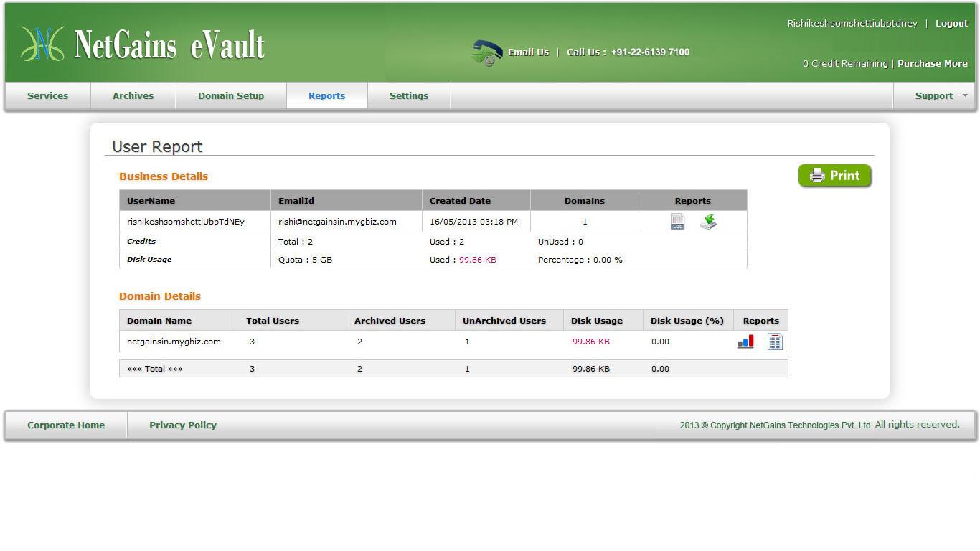Click the Email Us link

pyautogui.click(x=528, y=52)
